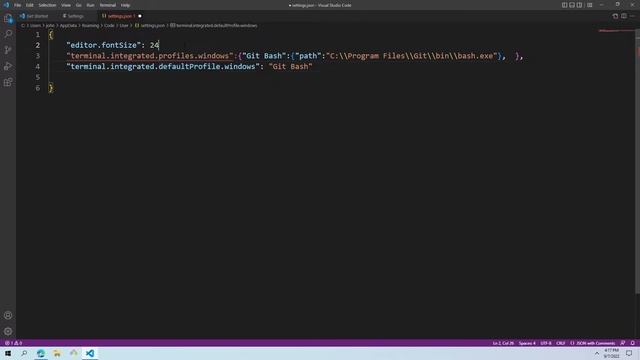Toggle primary side bar layout icon
This screenshot has width=640, height=360.
click(x=564, y=5)
